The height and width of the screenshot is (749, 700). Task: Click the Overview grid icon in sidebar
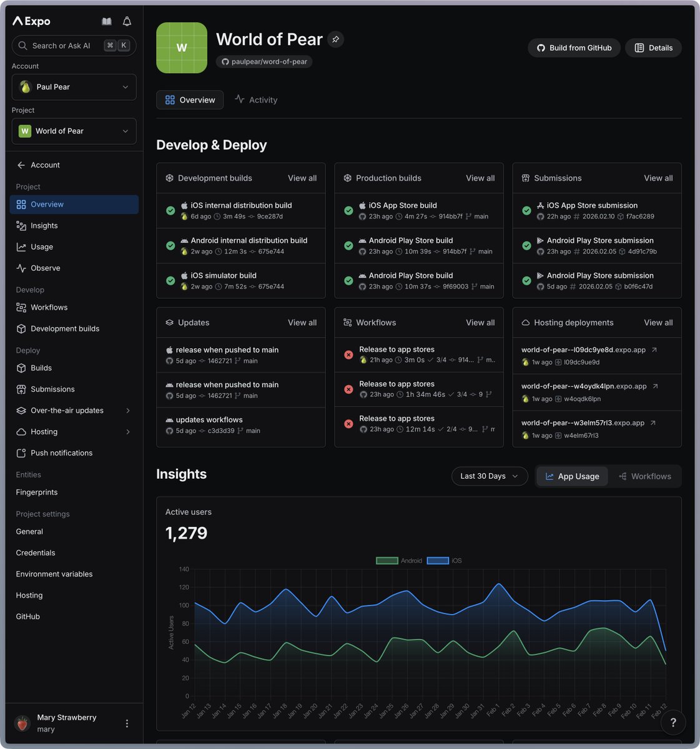click(21, 205)
